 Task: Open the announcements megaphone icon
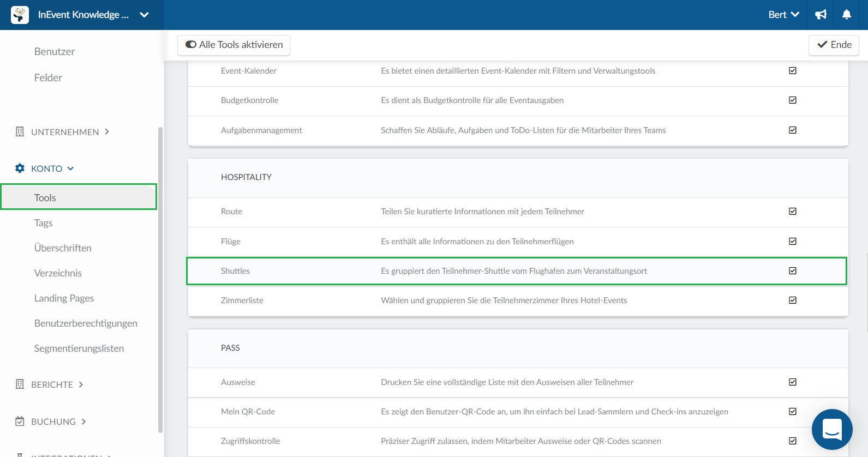(821, 15)
